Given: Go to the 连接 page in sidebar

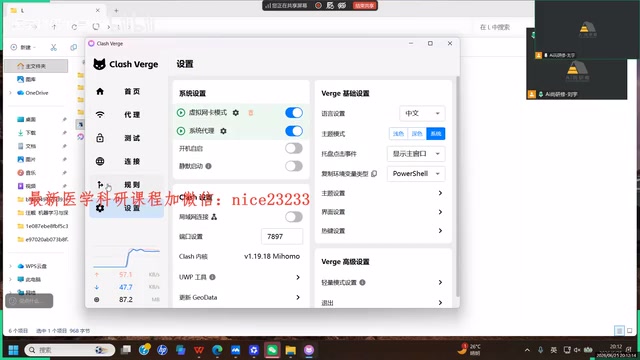Looking at the screenshot, I should click(127, 161).
